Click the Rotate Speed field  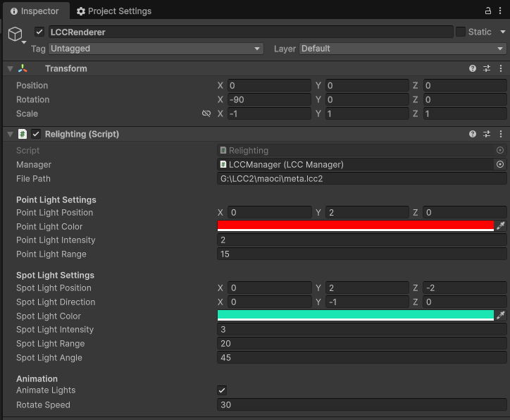361,404
